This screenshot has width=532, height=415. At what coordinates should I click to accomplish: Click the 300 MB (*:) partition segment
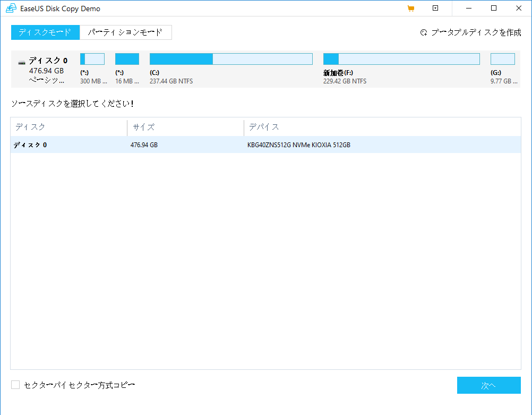(x=92, y=58)
